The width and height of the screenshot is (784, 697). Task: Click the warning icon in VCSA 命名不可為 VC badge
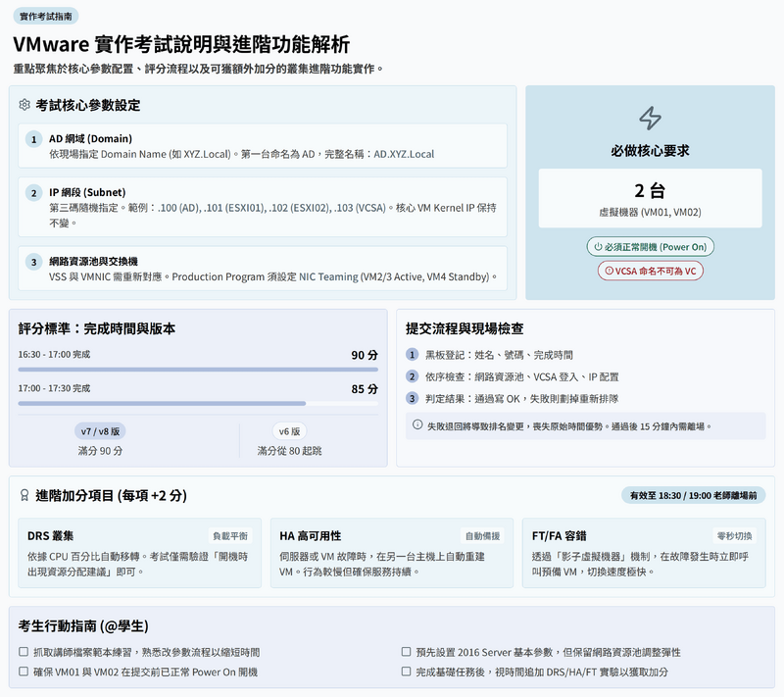point(609,271)
